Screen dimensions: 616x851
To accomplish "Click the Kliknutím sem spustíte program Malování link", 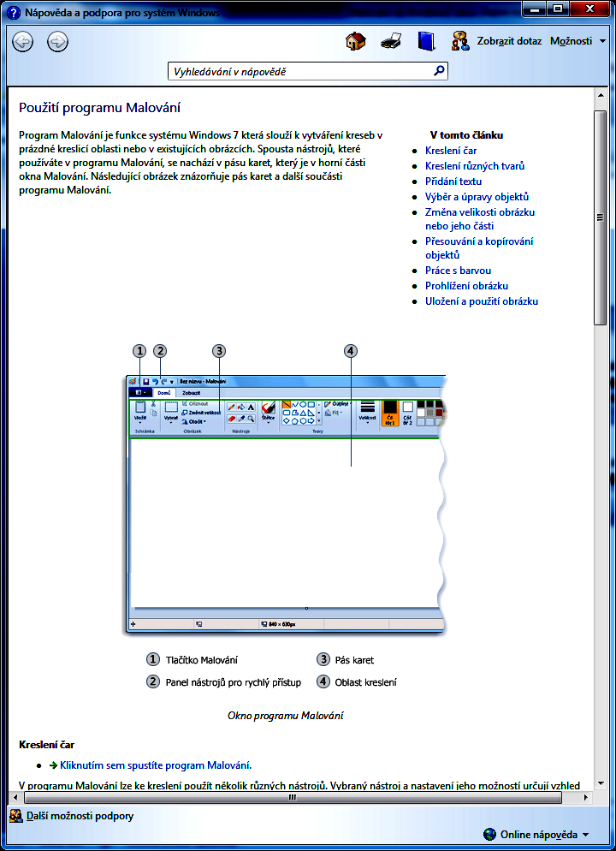I will click(156, 765).
